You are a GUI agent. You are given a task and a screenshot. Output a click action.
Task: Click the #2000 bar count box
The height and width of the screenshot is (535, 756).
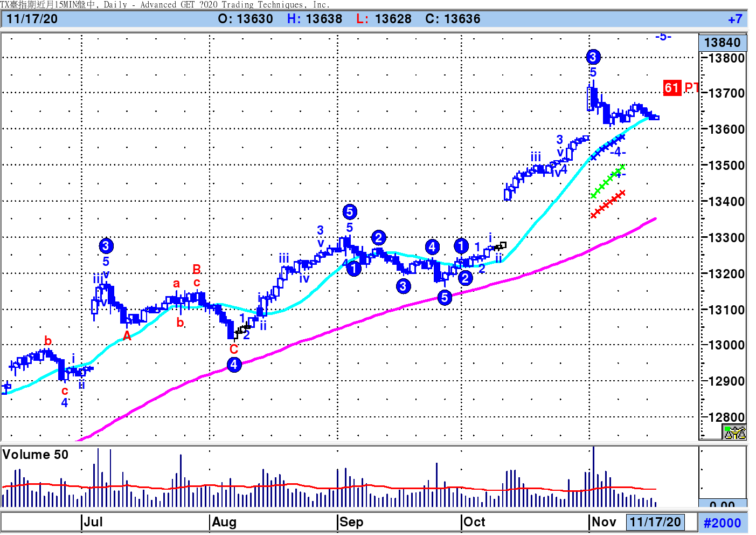(x=722, y=523)
